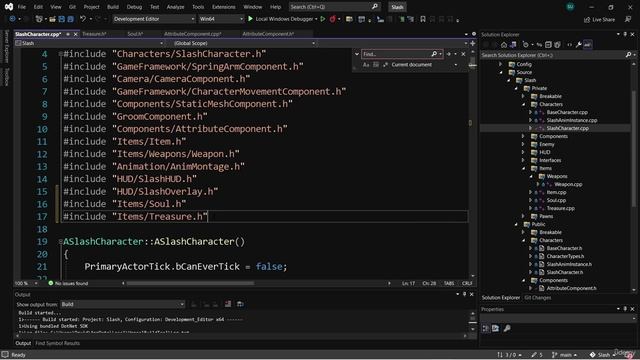Toggle auto-hide pin on Solution Explorer
The image size is (640, 360).
pos(625,34)
